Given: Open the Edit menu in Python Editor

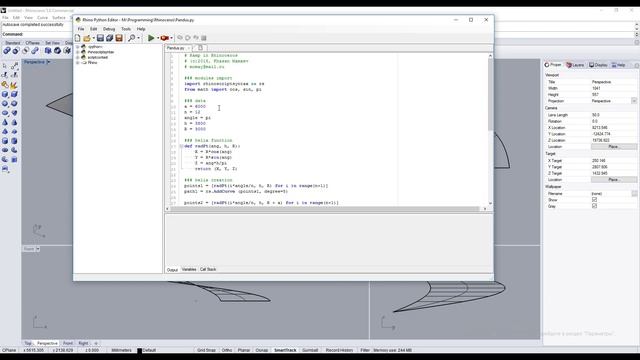Looking at the screenshot, I should (x=93, y=29).
